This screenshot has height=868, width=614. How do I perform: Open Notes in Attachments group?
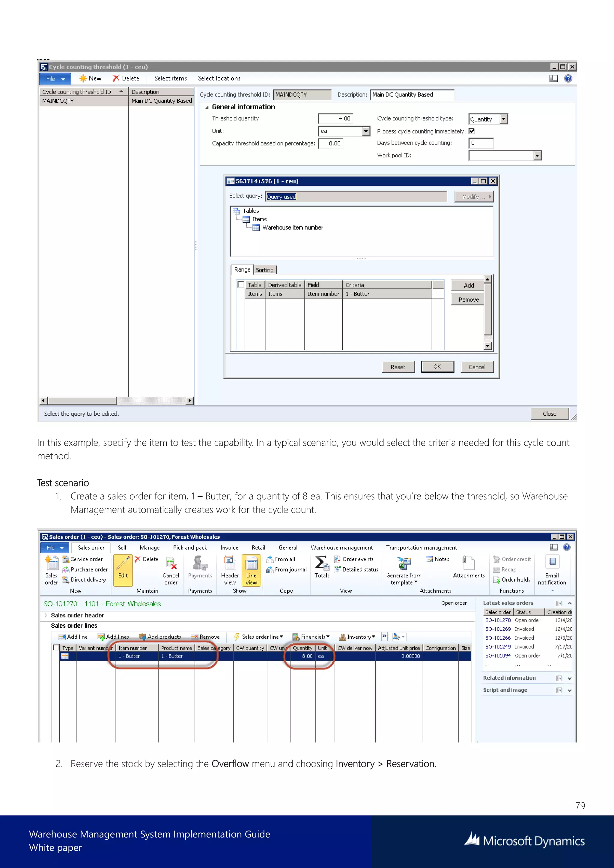(437, 559)
